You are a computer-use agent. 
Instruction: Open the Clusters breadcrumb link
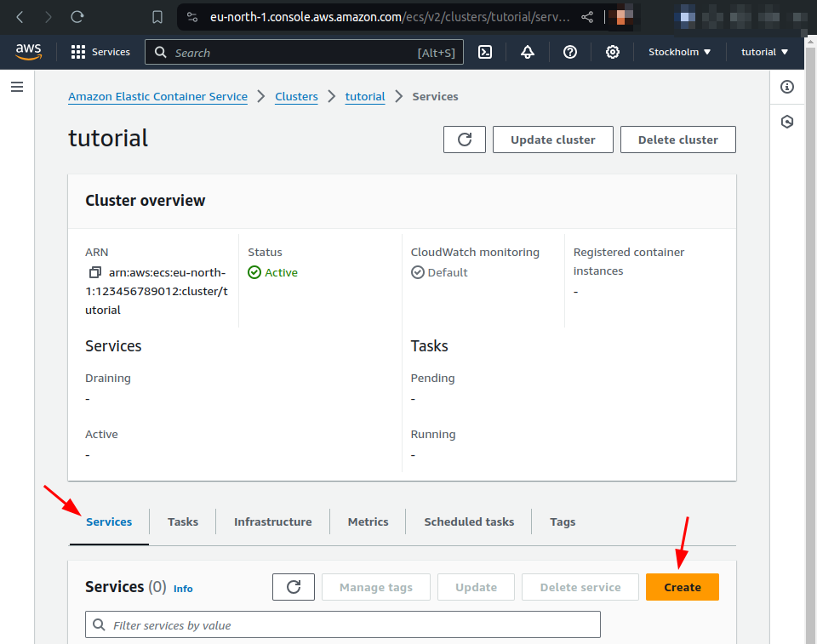pos(296,96)
